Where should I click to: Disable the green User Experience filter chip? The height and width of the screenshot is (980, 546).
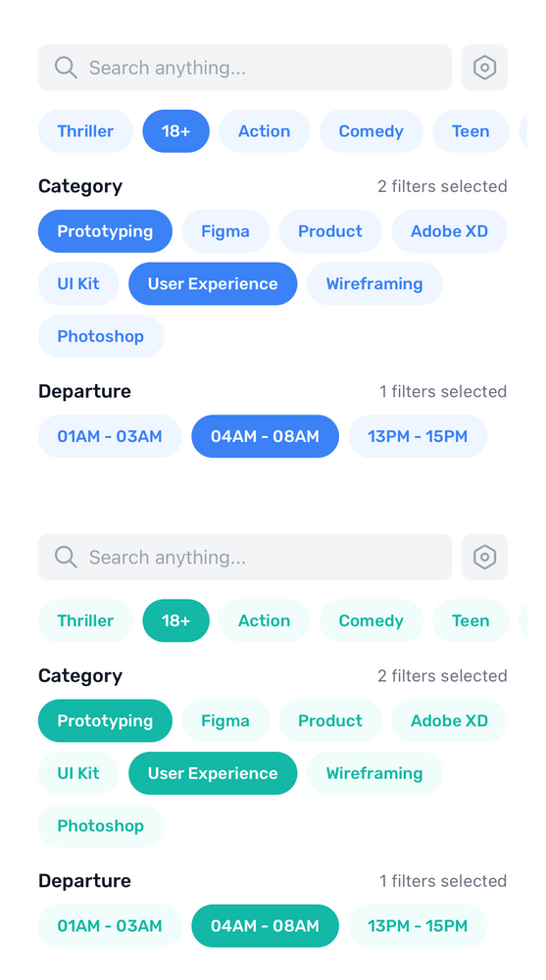(x=213, y=773)
